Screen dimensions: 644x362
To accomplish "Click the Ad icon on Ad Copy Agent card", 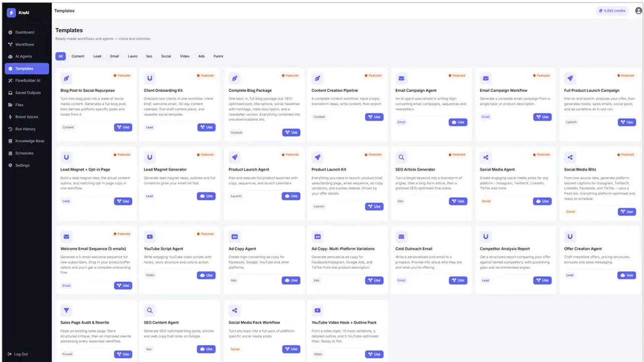I will (234, 237).
